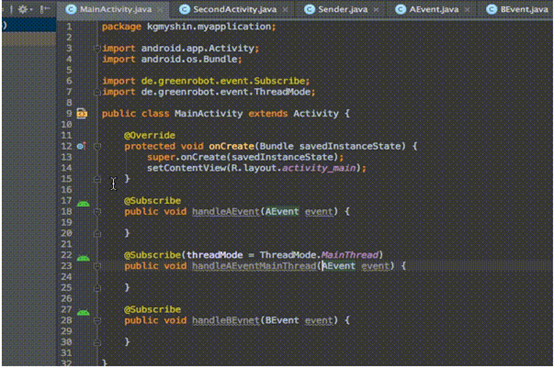Click the green Android subscriber icon on line 17
Screen dimensions: 554x368
click(x=83, y=203)
